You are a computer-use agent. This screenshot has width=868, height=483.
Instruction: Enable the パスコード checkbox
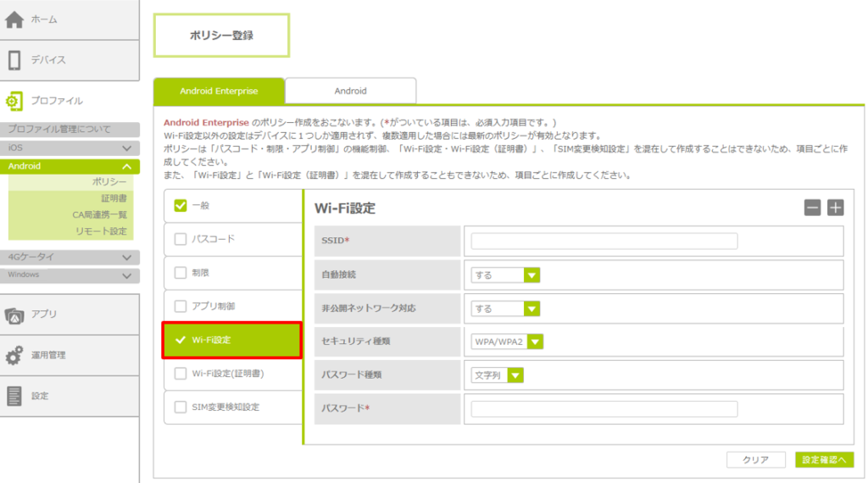click(180, 239)
